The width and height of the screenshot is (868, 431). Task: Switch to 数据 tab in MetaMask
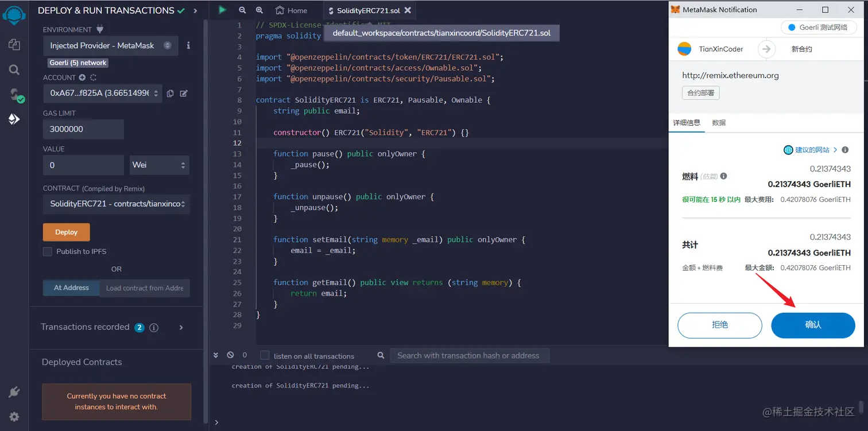(x=719, y=123)
